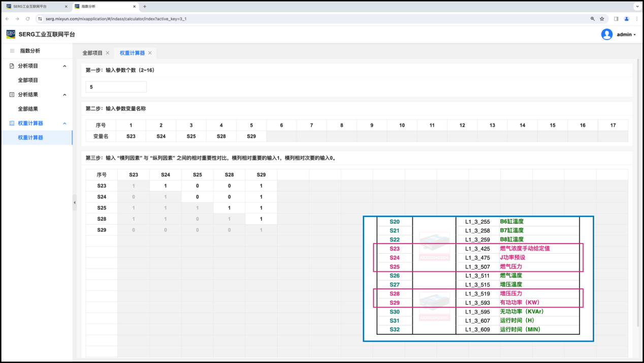The image size is (644, 363).
Task: Collapse the 分析结果 menu section
Action: tap(65, 95)
